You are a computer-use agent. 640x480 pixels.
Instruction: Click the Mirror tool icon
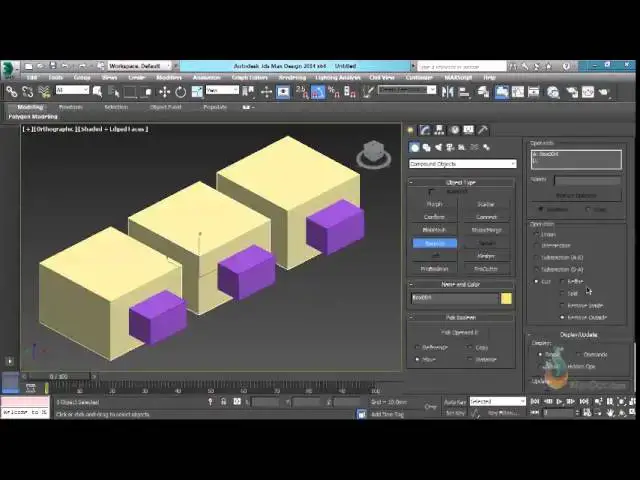click(448, 92)
